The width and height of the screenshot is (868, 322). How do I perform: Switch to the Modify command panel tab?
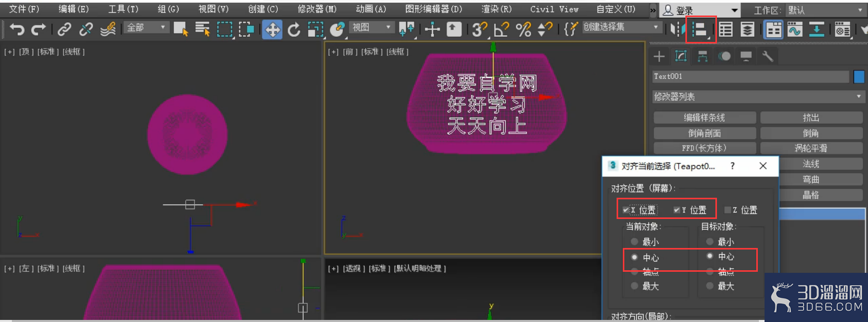click(x=681, y=56)
